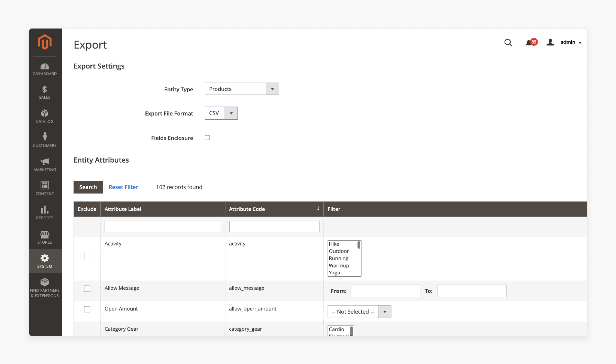Click the Magento logo icon
Viewport: 616px width, 364px height.
click(x=45, y=42)
